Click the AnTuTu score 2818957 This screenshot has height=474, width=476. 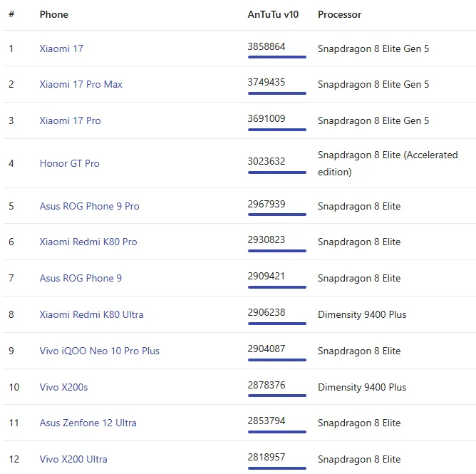tap(266, 457)
